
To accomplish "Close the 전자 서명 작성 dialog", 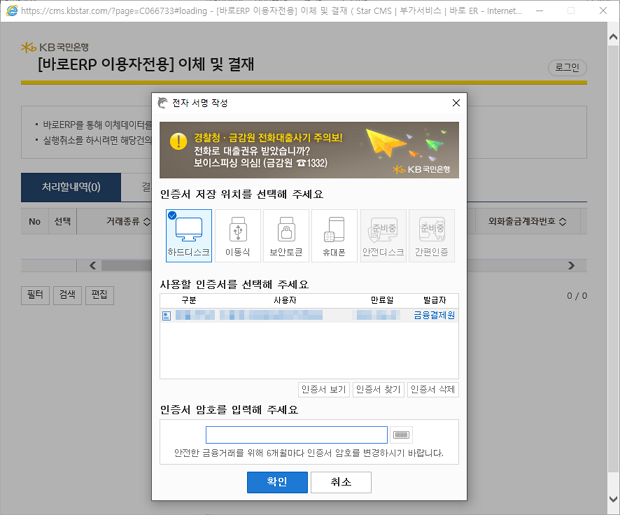I will pos(456,103).
